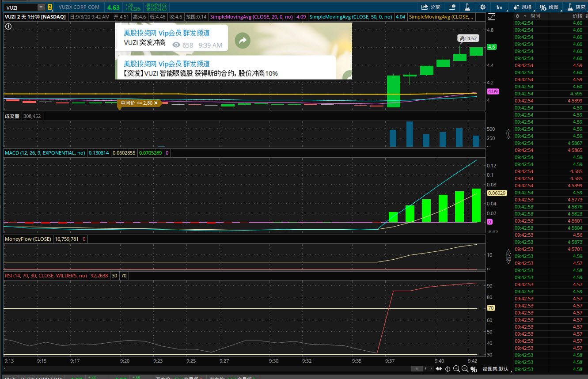Click the MoneyFlow (CLOSE) study label
Screen dimensions: 588x379
[28, 239]
